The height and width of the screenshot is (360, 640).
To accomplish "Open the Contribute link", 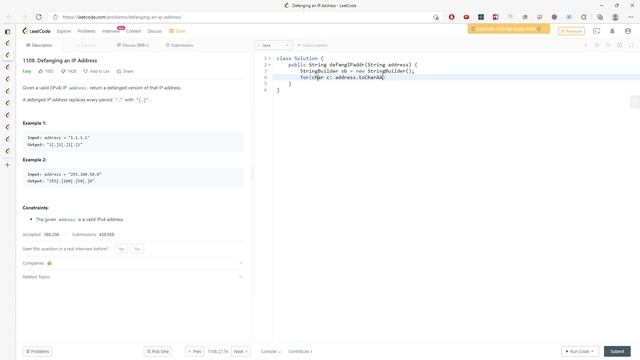I will click(x=300, y=351).
